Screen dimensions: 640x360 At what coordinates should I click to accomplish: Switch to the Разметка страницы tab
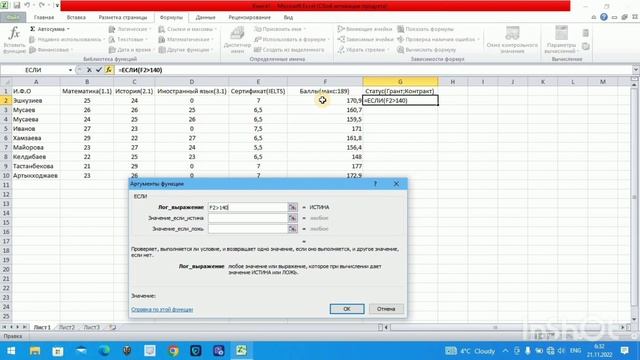click(x=123, y=18)
